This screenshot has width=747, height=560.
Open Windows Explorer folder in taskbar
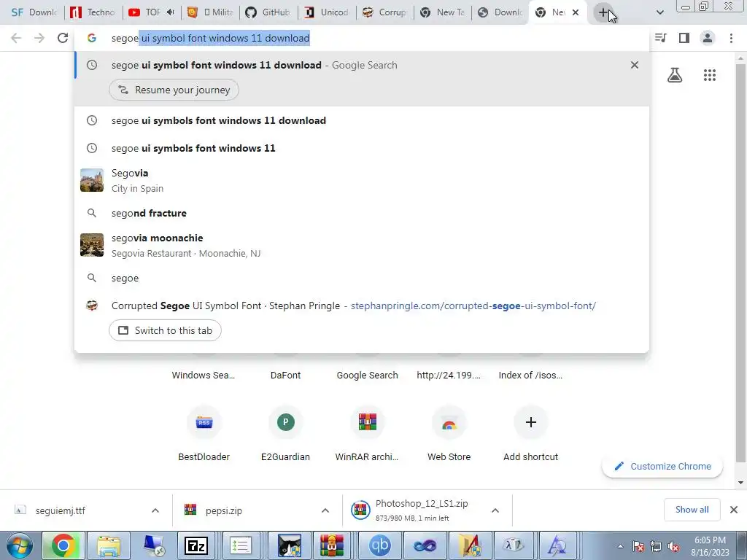pos(109,545)
